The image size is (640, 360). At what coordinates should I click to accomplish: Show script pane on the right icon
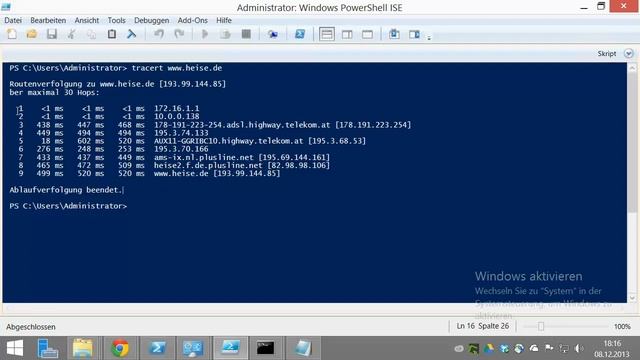point(347,34)
